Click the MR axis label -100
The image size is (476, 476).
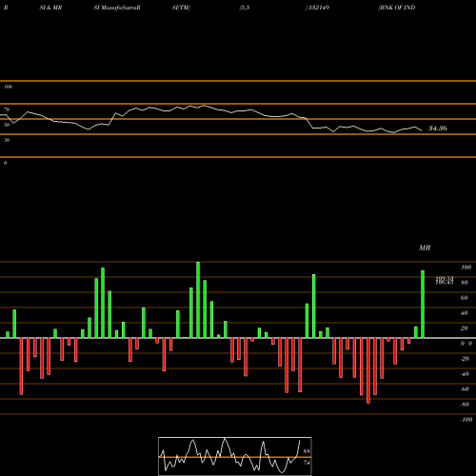(x=466, y=420)
